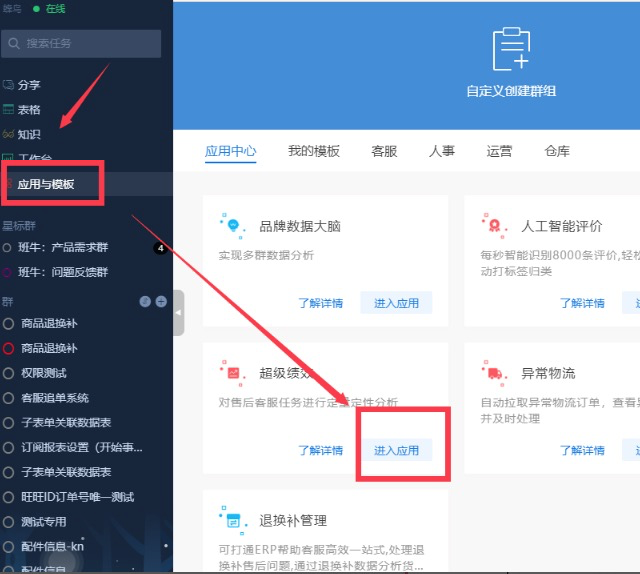Open the first 商品退换补 group
640x574 pixels.
coord(49,324)
